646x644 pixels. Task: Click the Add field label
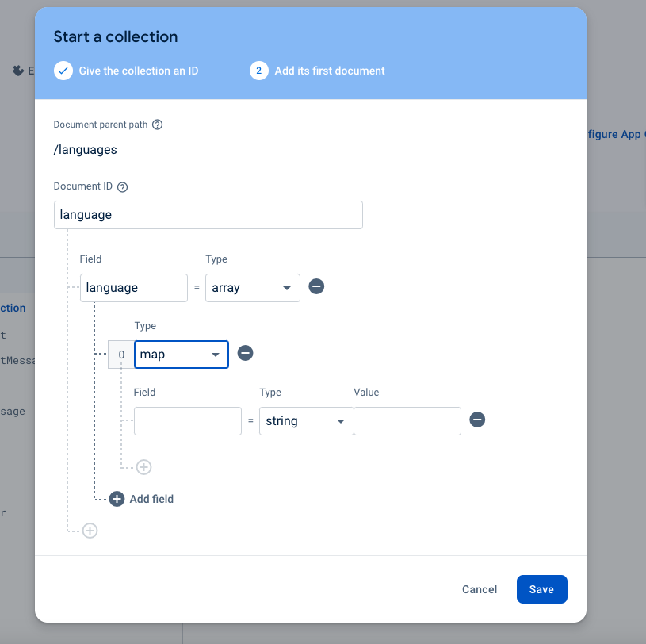tap(151, 499)
